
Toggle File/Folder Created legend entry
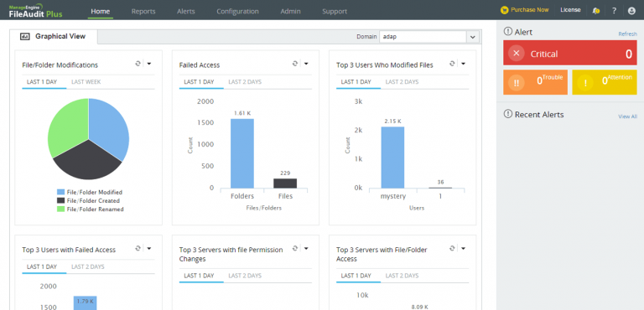click(88, 201)
